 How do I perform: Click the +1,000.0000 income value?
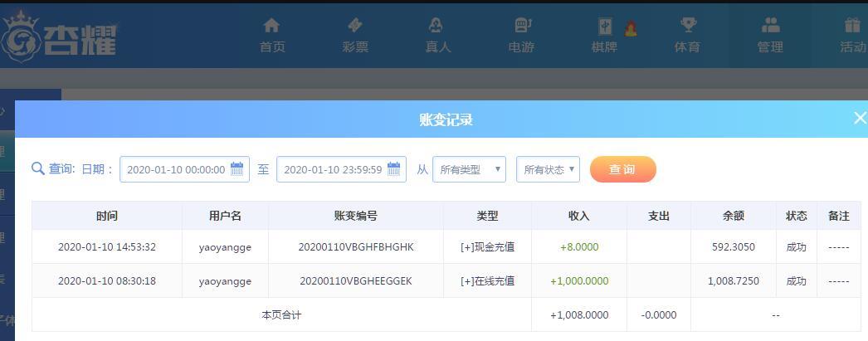click(579, 281)
